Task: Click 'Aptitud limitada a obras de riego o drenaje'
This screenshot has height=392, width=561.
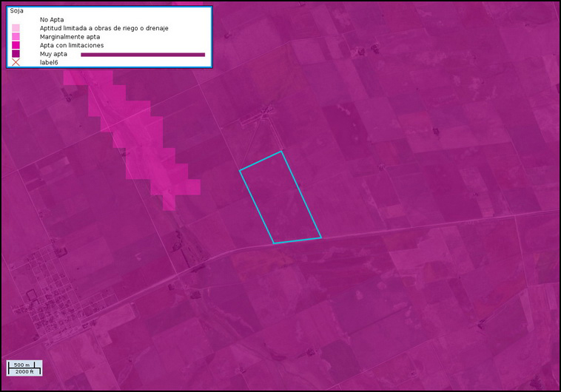Action: pos(104,28)
